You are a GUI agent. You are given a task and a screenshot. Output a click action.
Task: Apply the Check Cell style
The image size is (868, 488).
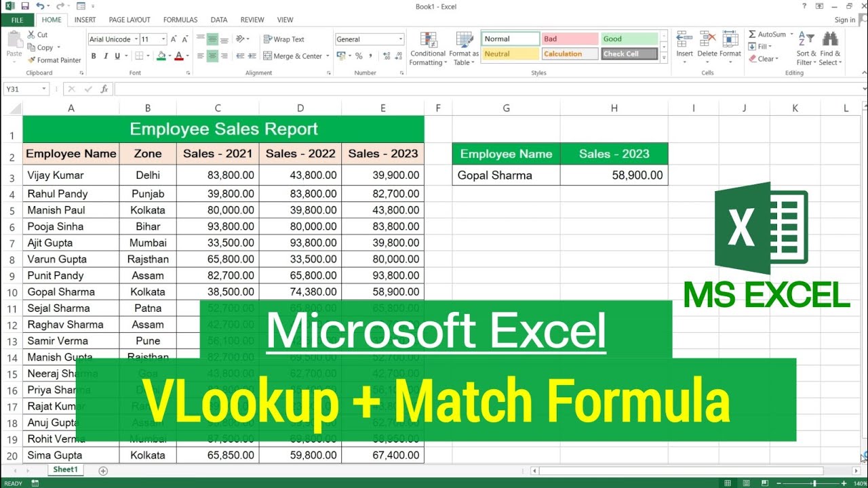tap(629, 54)
